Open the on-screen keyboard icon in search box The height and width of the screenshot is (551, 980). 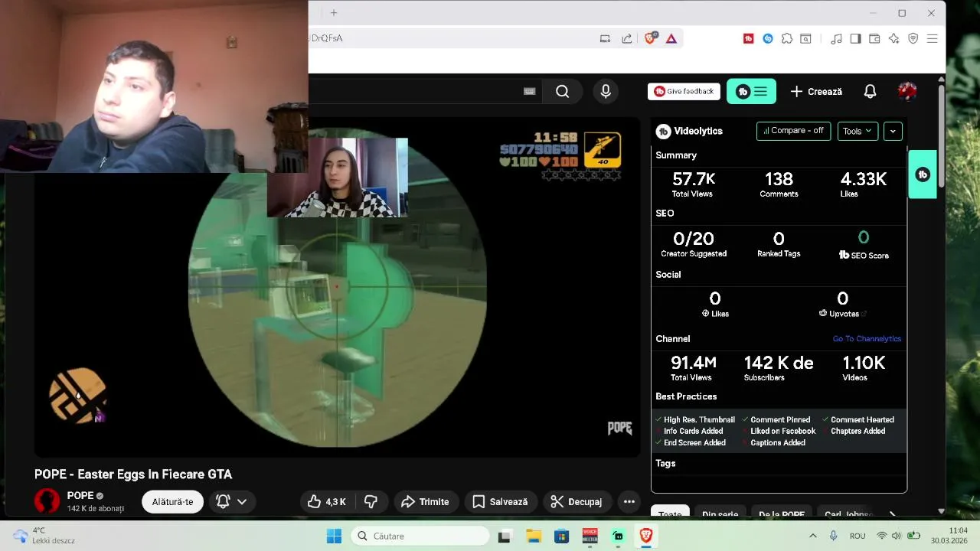(529, 92)
